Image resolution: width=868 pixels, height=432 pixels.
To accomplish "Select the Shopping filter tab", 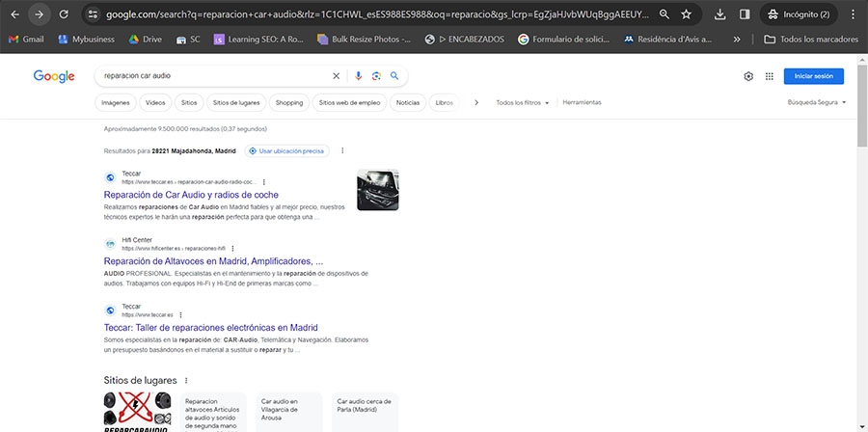I will pyautogui.click(x=289, y=103).
